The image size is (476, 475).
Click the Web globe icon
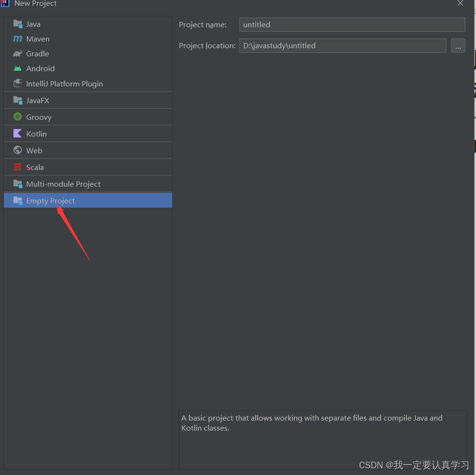(x=18, y=150)
